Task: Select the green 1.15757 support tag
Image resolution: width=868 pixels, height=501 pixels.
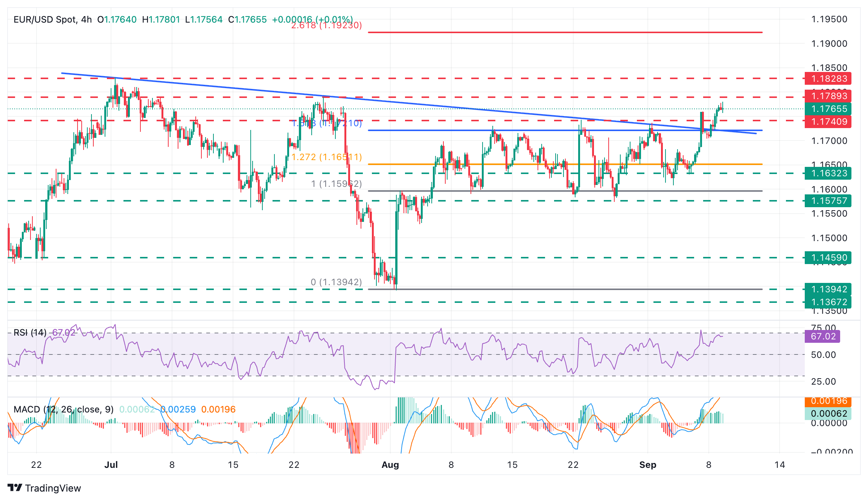Action: (827, 201)
